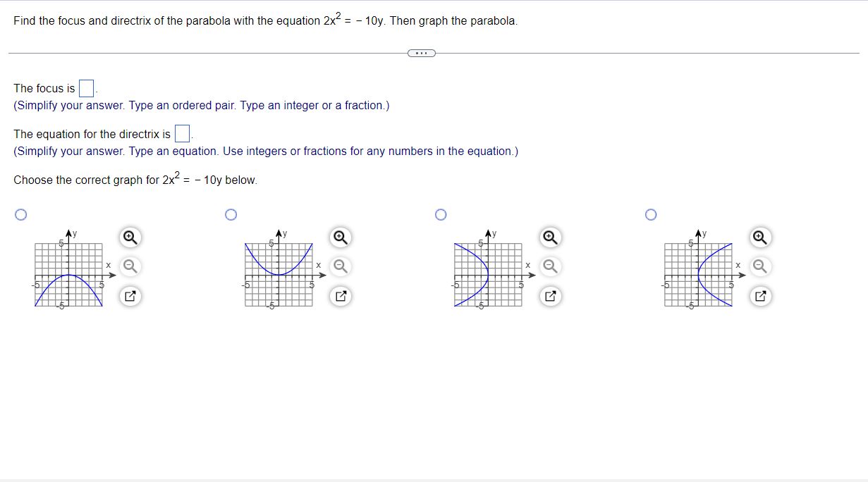
Task: Select the third graph answer choice
Action: pyautogui.click(x=440, y=214)
